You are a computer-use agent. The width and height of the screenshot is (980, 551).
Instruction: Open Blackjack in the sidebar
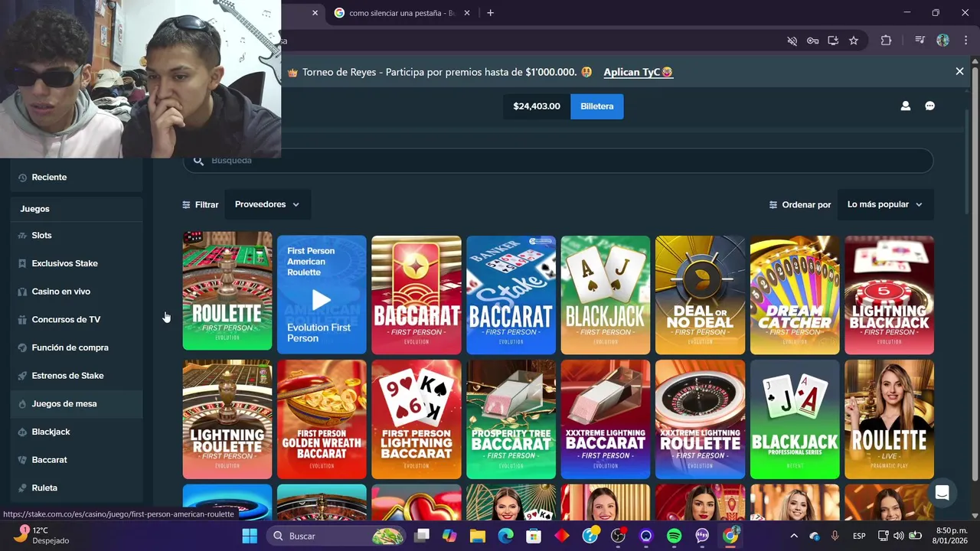point(77,432)
